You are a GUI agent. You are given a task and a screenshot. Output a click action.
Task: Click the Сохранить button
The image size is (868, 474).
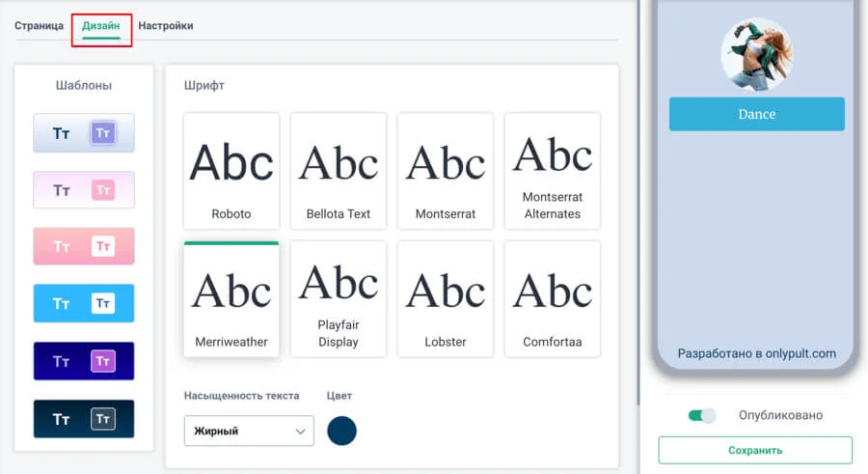[755, 450]
